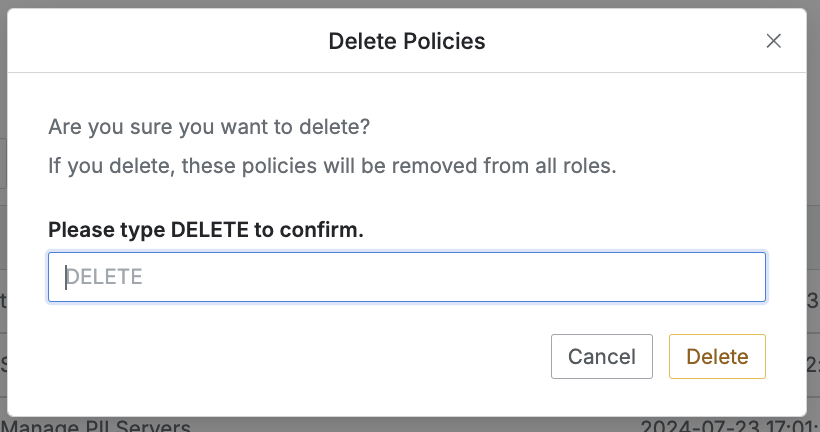820x432 pixels.
Task: Click the "Delete Policies" dialog title
Action: (407, 41)
